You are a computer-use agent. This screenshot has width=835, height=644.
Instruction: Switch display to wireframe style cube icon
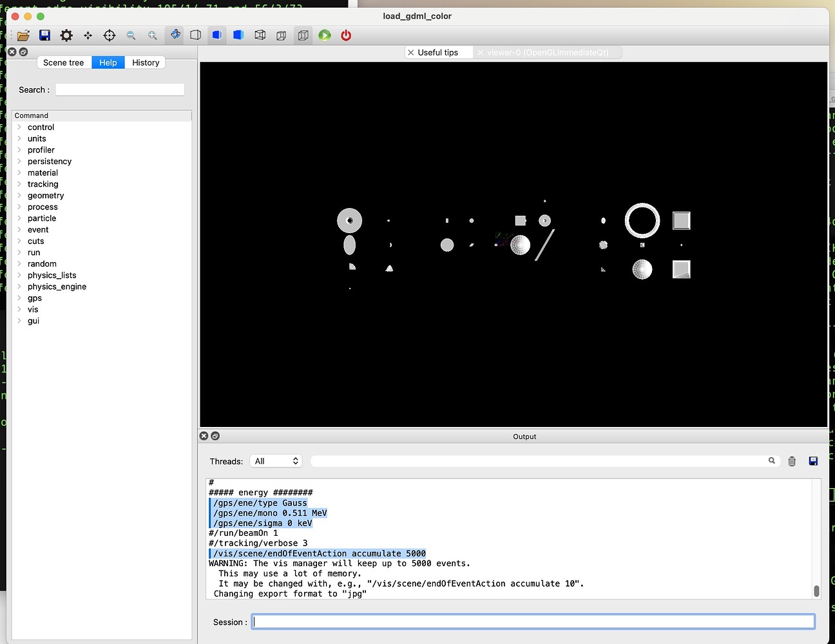(x=195, y=35)
